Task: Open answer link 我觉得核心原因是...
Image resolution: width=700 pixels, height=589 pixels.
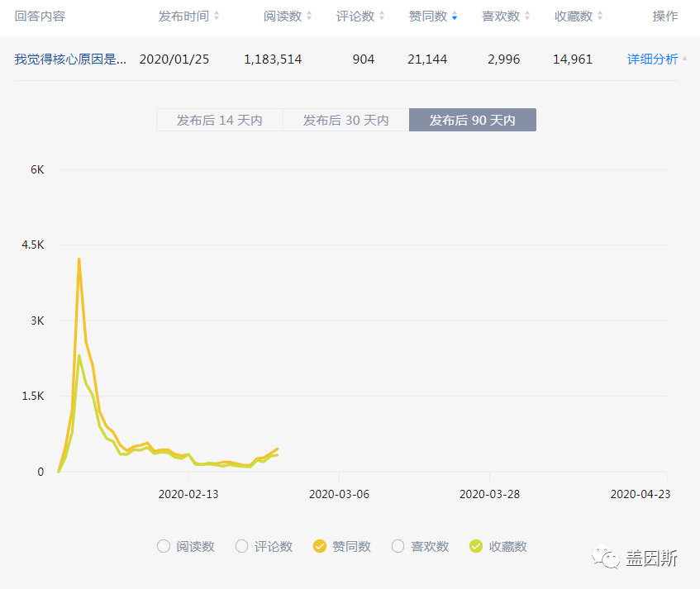Action: point(70,59)
